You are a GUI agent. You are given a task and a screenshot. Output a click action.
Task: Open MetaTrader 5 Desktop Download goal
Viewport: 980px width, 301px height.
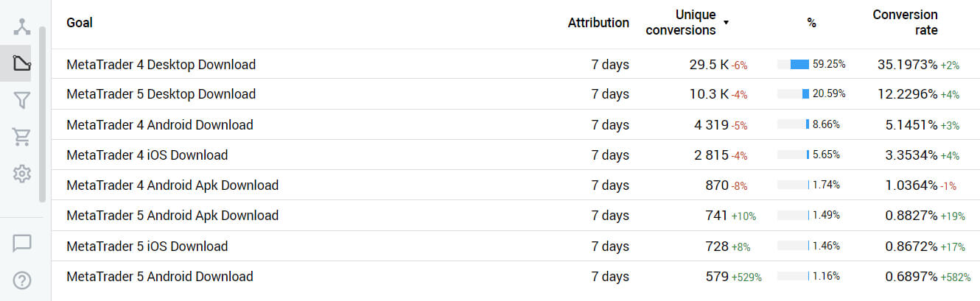coord(161,94)
